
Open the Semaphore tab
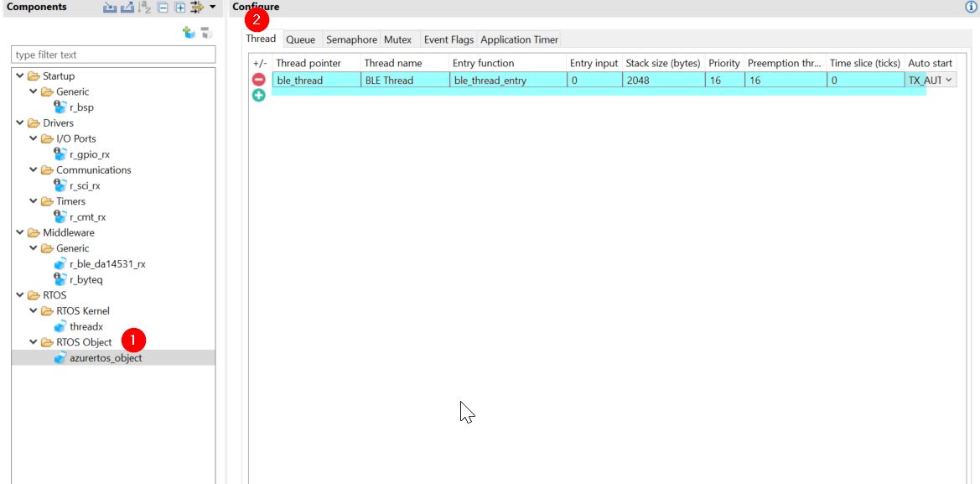[351, 39]
